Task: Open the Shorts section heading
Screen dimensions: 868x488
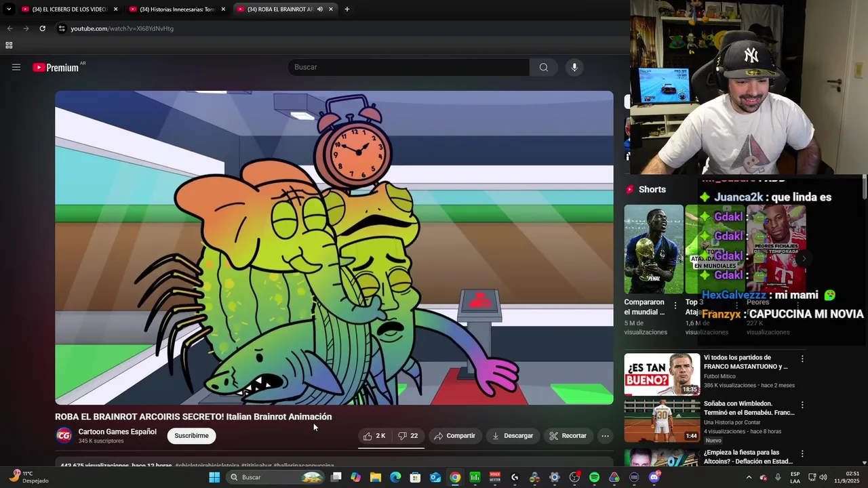Action: pos(652,190)
